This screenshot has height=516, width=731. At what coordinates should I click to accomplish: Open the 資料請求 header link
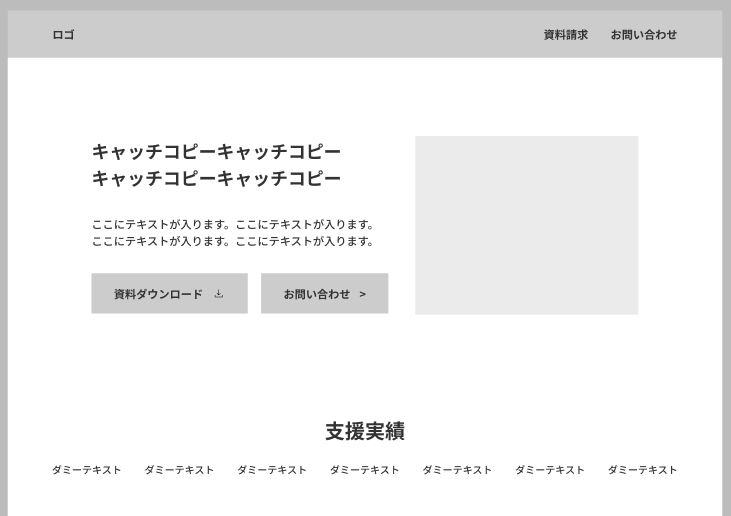[565, 35]
